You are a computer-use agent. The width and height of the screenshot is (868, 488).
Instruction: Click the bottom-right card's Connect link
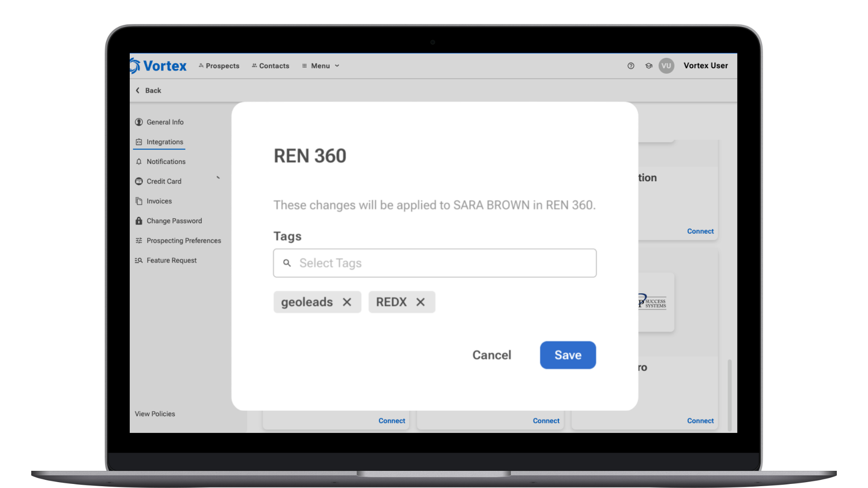click(x=700, y=421)
